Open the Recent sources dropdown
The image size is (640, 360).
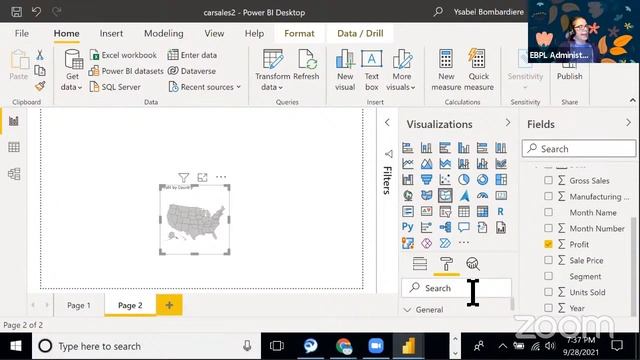click(x=204, y=87)
